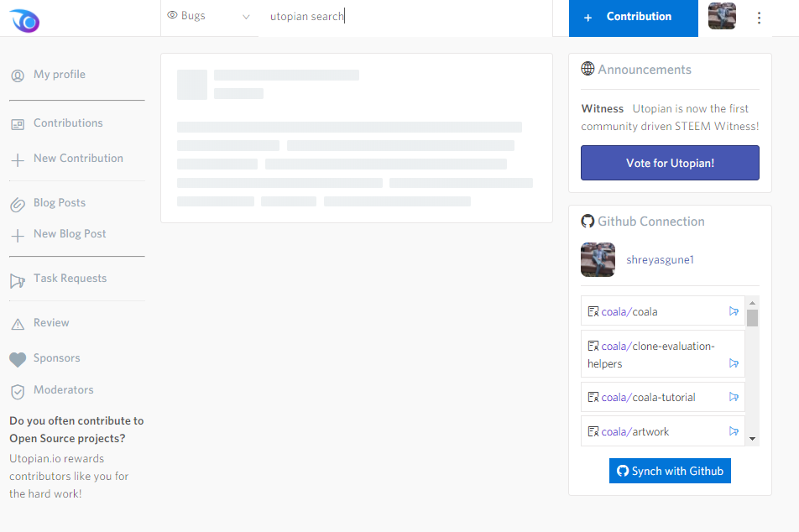Open the coala/coala-tutorial repository
799x532 pixels.
point(648,398)
